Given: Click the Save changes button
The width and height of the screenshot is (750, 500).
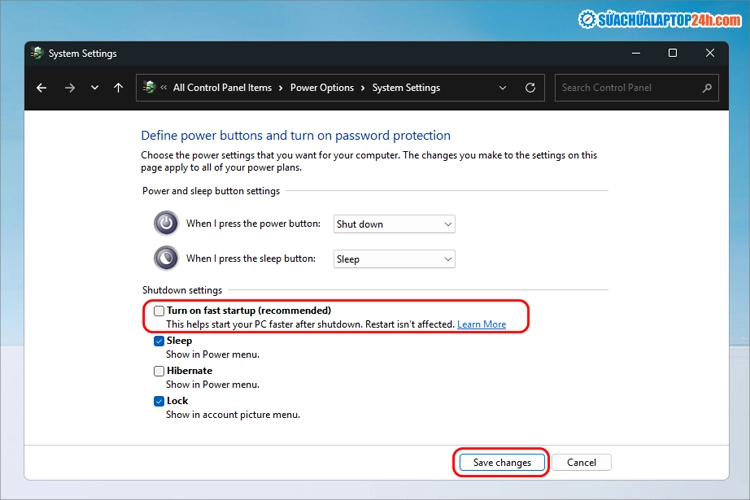Looking at the screenshot, I should pyautogui.click(x=502, y=463).
